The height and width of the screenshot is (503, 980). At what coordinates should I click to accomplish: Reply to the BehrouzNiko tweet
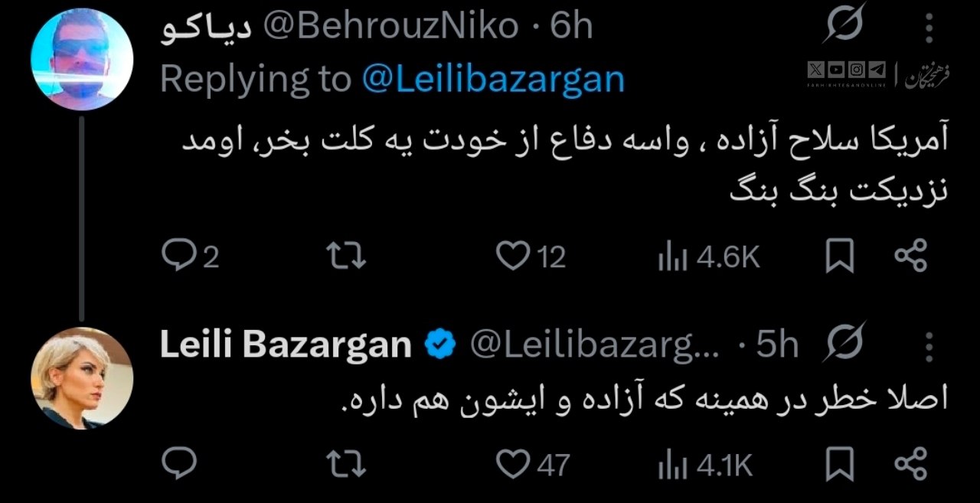[180, 256]
